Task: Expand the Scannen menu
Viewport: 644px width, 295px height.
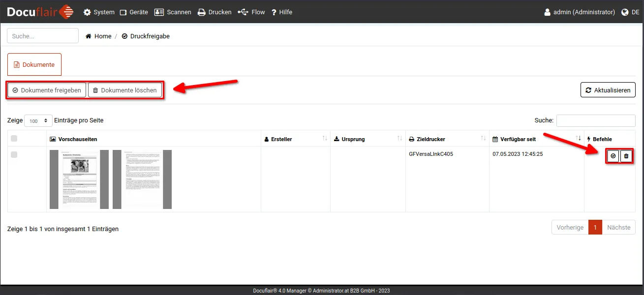Action: click(173, 12)
